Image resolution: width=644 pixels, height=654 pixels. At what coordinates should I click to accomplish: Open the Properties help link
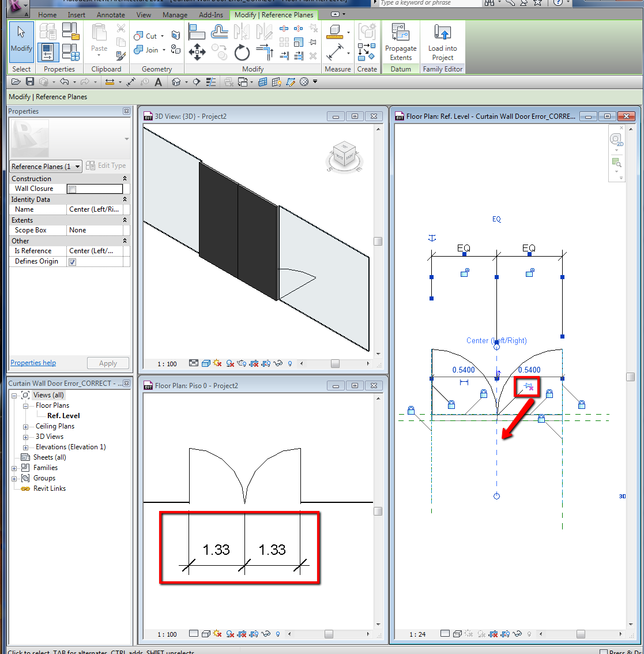point(33,363)
